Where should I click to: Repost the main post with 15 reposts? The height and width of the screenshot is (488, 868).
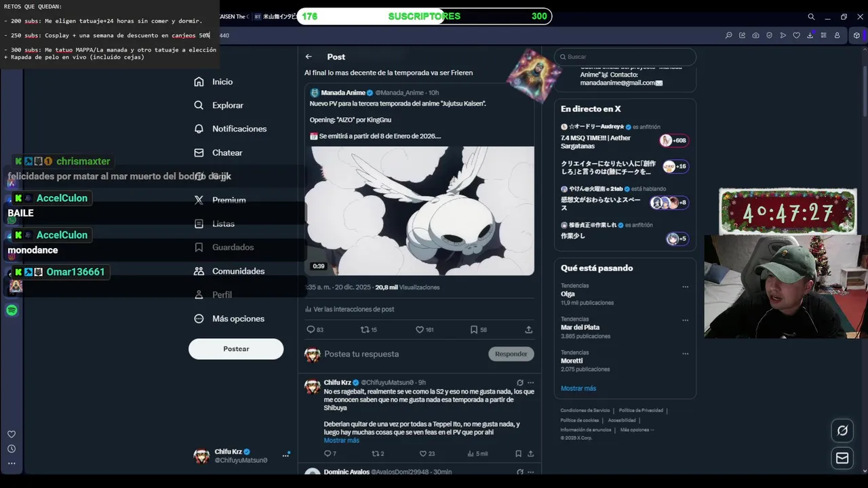coord(369,329)
